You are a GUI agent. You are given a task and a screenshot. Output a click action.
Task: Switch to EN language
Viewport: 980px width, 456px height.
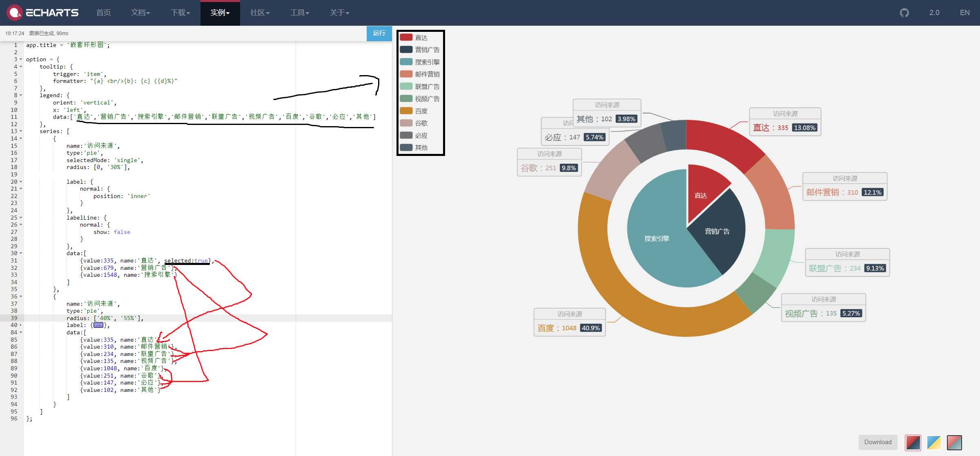click(x=964, y=13)
